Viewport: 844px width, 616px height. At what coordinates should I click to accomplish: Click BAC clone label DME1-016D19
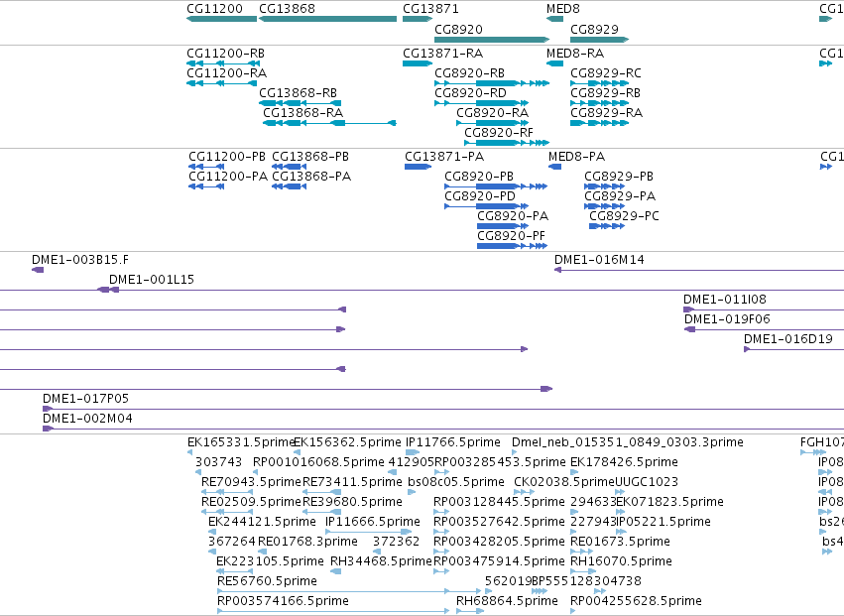788,340
